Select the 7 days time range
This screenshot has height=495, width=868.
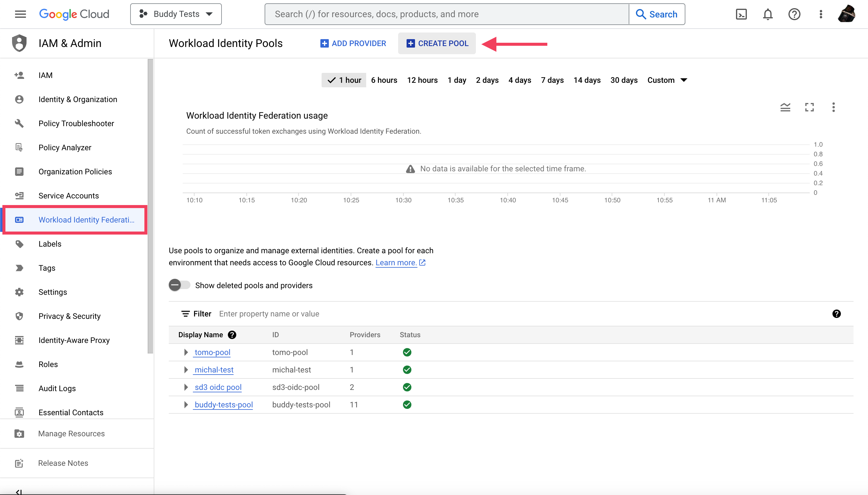(x=552, y=80)
